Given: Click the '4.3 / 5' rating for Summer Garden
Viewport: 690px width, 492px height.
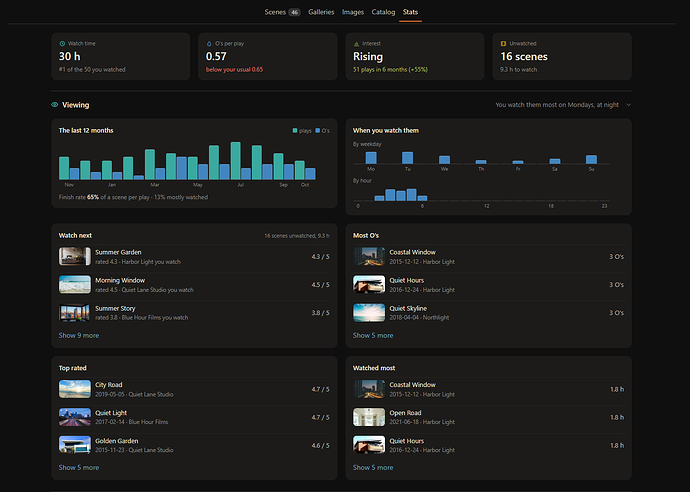Looking at the screenshot, I should coord(320,257).
